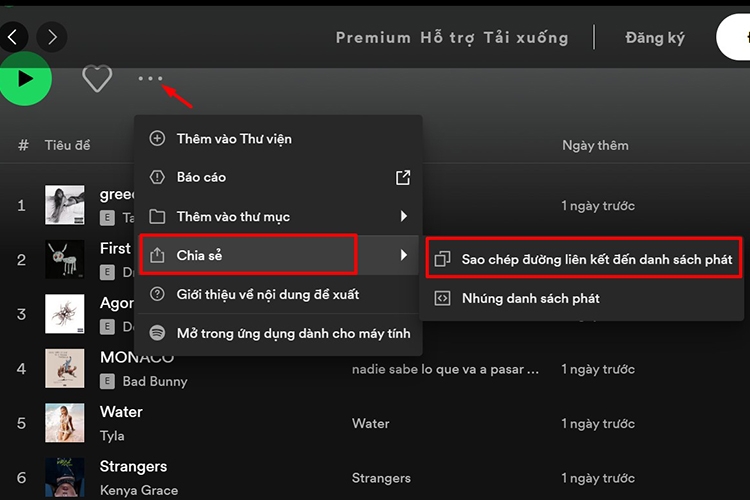
Task: Open the Hỗ trợ link
Action: click(447, 37)
